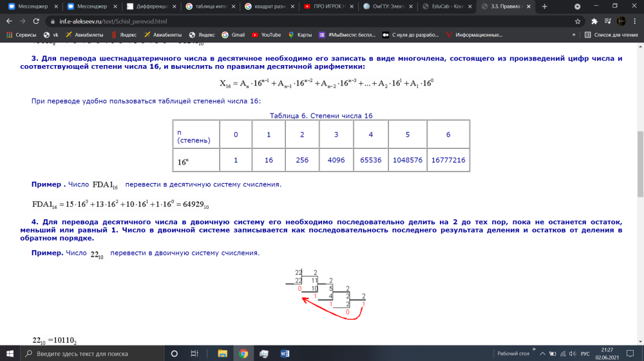Click the scrollbar down arrow
Image resolution: width=644 pixels, height=361 pixels.
(x=640, y=342)
